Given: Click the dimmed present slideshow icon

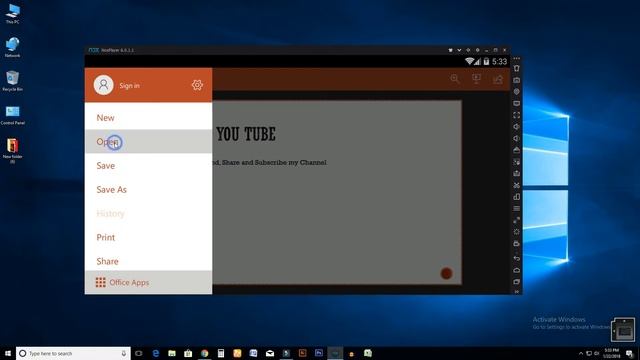Looking at the screenshot, I should [x=476, y=78].
